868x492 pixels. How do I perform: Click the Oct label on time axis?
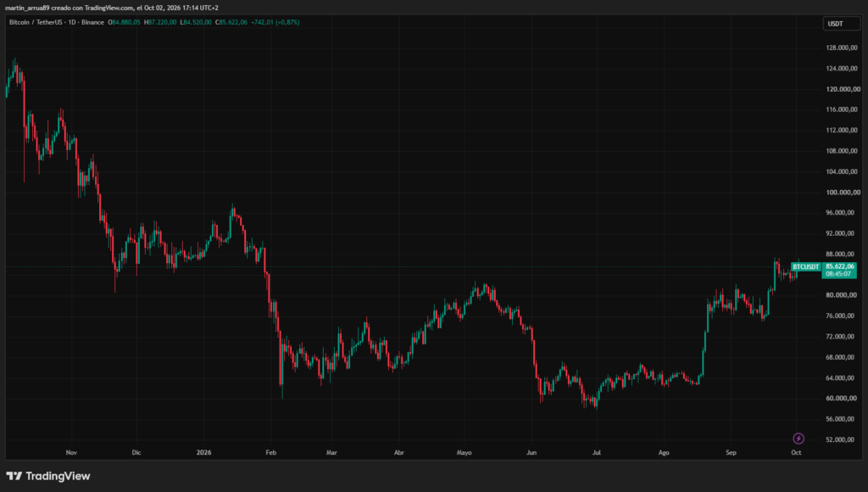tap(796, 453)
